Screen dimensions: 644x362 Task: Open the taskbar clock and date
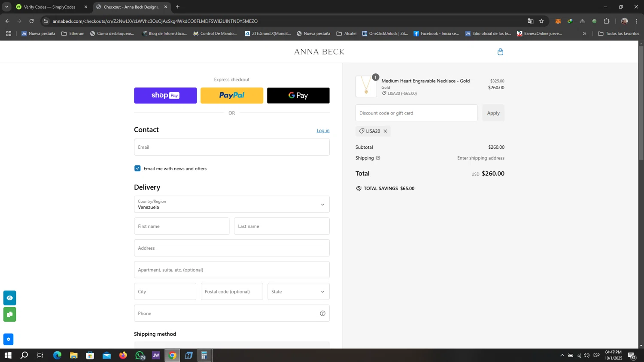614,355
